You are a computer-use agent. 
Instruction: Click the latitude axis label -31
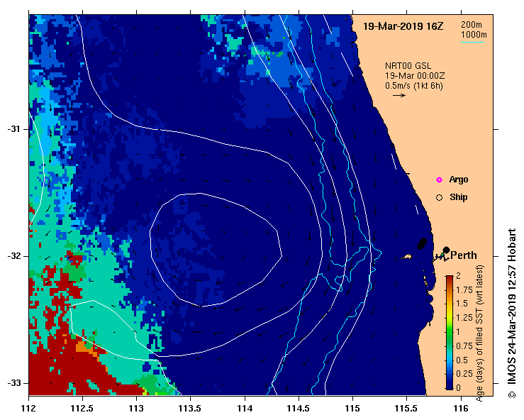(x=13, y=129)
